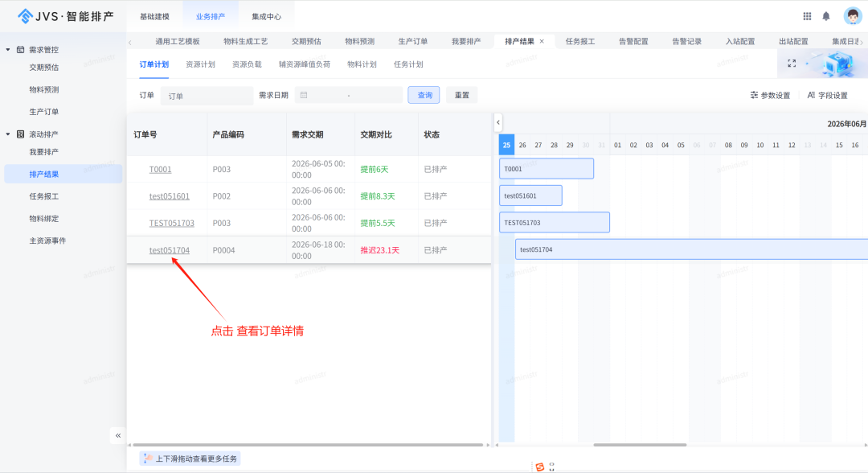The image size is (868, 473).
Task: Open 物料预测 in sidebar
Action: (43, 90)
